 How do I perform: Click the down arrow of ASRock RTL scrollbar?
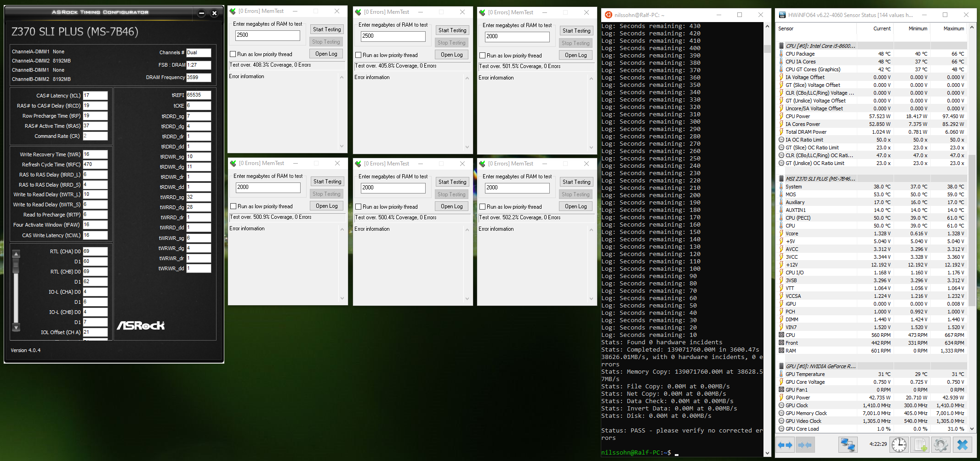click(16, 328)
